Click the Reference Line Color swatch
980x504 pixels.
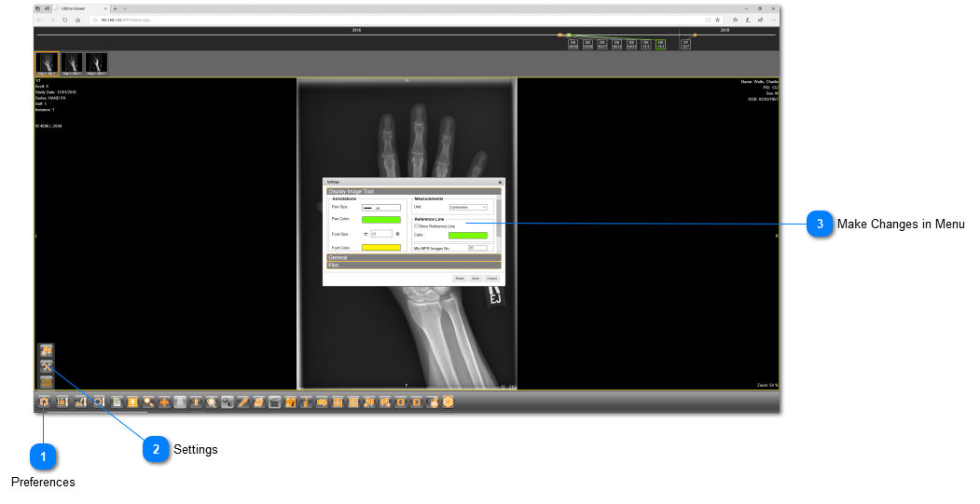coord(467,236)
